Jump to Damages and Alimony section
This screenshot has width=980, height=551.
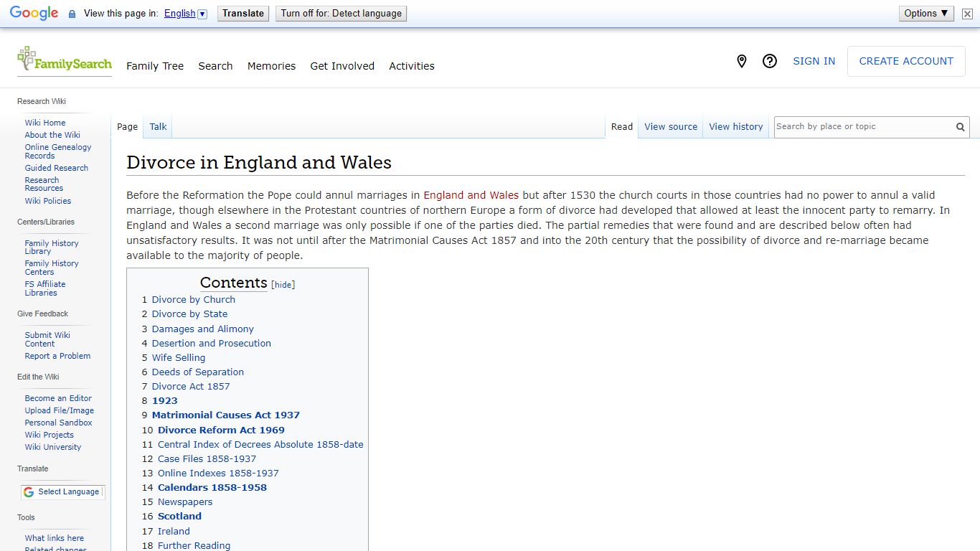[203, 329]
